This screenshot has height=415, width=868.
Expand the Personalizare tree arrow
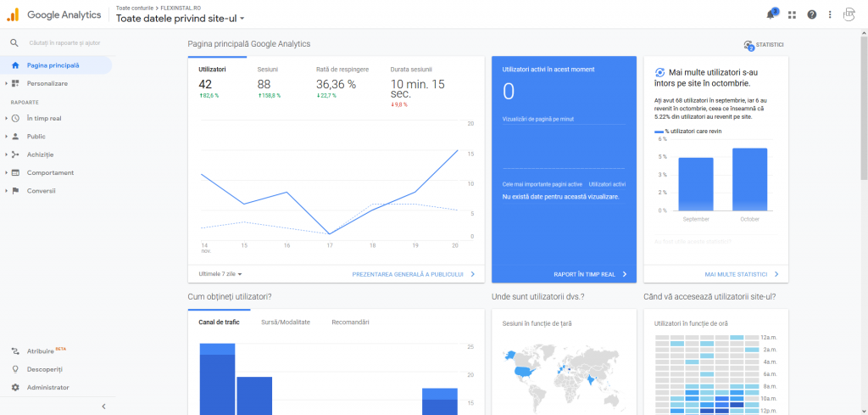pyautogui.click(x=7, y=84)
